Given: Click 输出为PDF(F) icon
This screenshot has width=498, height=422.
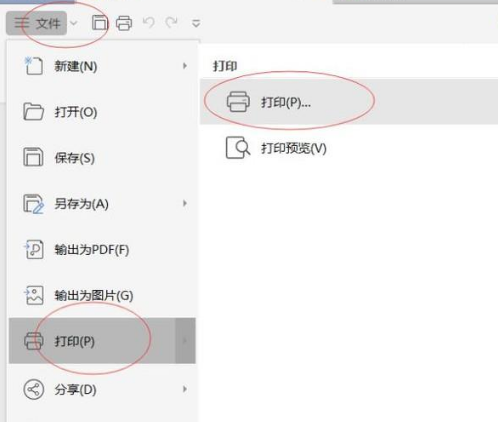Looking at the screenshot, I should (x=33, y=249).
